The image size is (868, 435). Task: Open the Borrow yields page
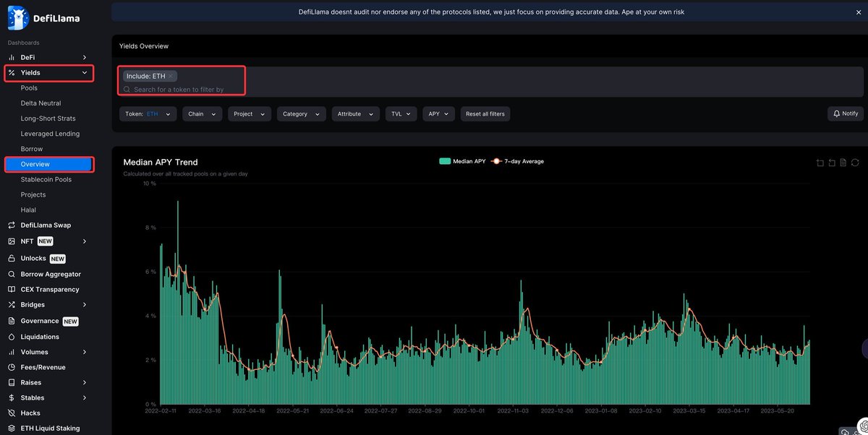click(32, 149)
